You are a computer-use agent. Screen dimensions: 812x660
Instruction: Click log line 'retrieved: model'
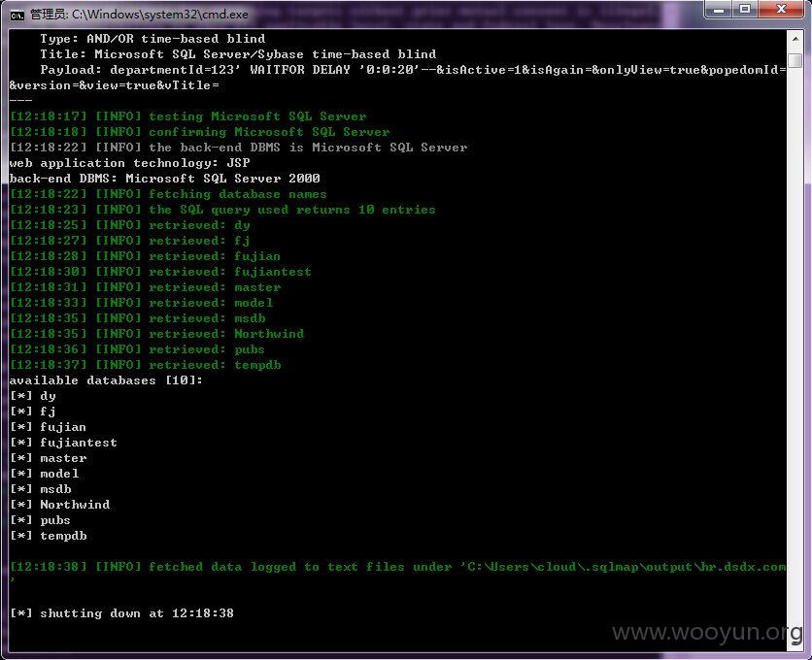click(x=142, y=303)
